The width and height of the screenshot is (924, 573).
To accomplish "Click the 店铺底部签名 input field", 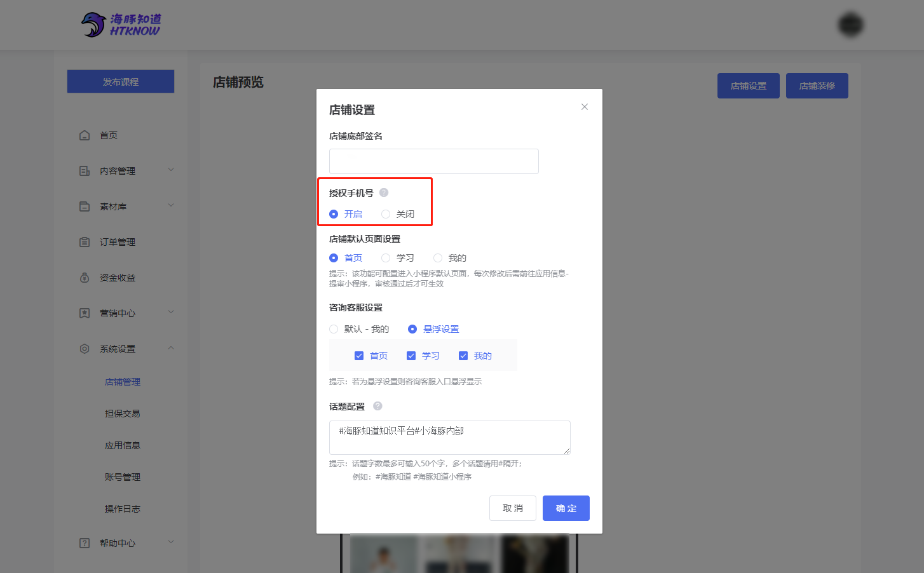I will click(x=434, y=161).
